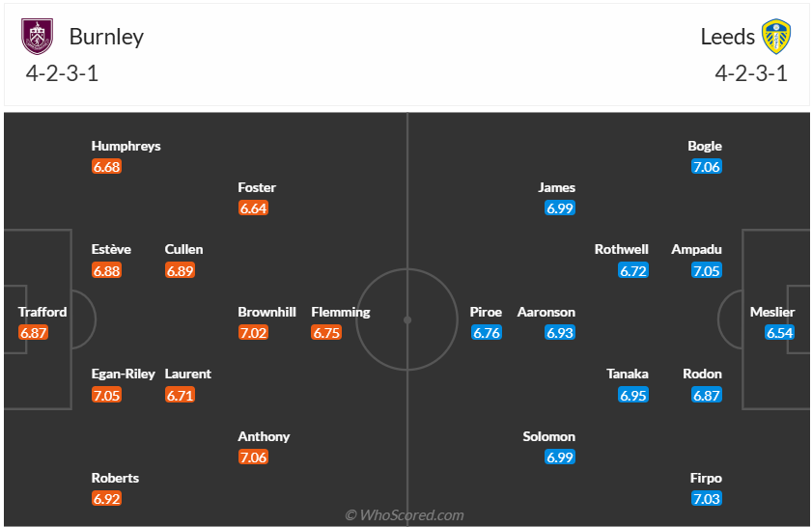The image size is (812, 527).
Task: Select Piroe in Leeds attack
Action: tap(486, 312)
